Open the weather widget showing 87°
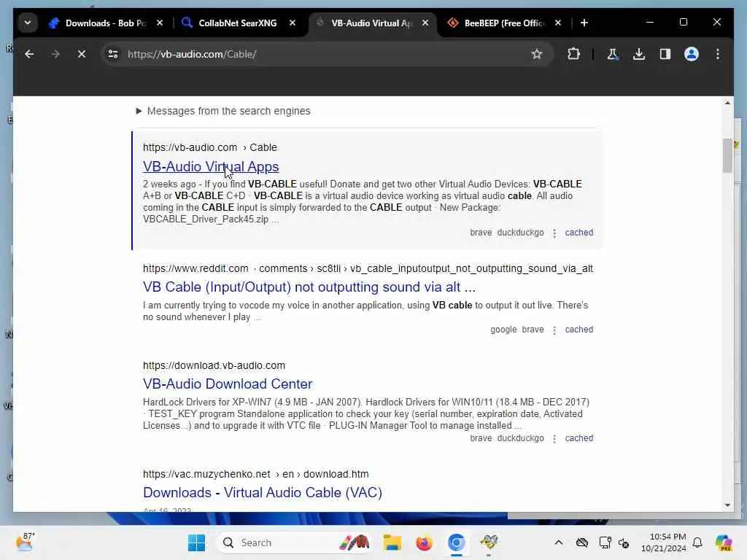 (25, 542)
